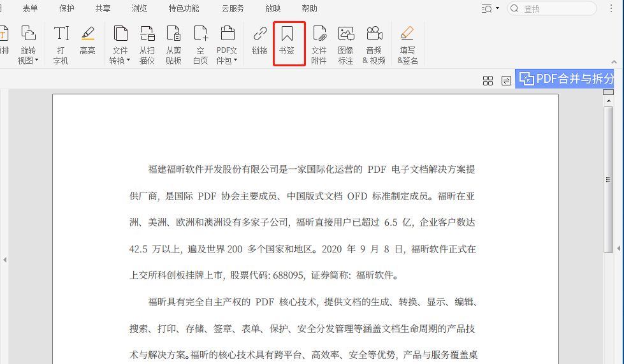624x364 pixels.
Task: Select the Link (链接) tool
Action: [x=259, y=40]
